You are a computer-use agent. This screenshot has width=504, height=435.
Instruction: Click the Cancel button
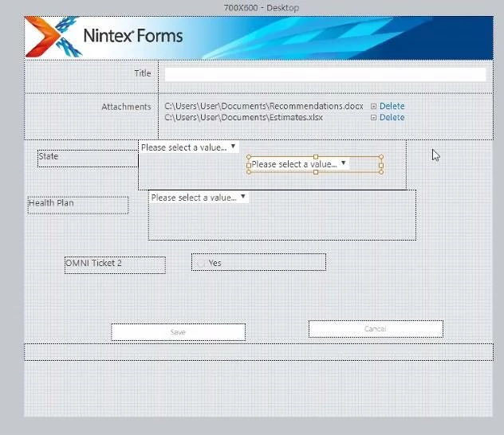376,329
